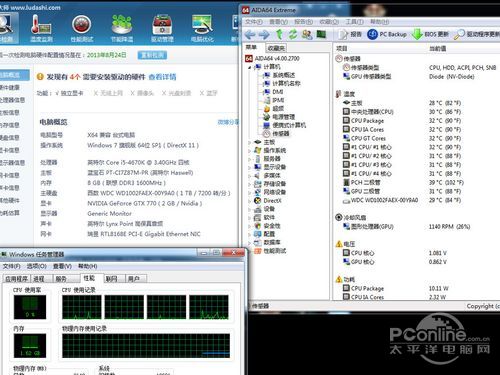Image resolution: width=500 pixels, height=375 pixels.
Task: Click BIOS 更新 in AIDA64 toolbar
Action: coord(430,34)
